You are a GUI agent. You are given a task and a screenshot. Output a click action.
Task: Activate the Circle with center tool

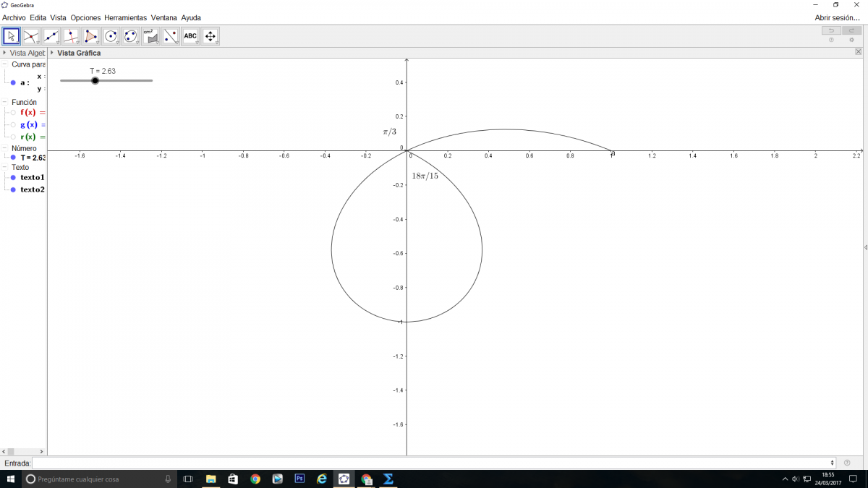tap(111, 36)
